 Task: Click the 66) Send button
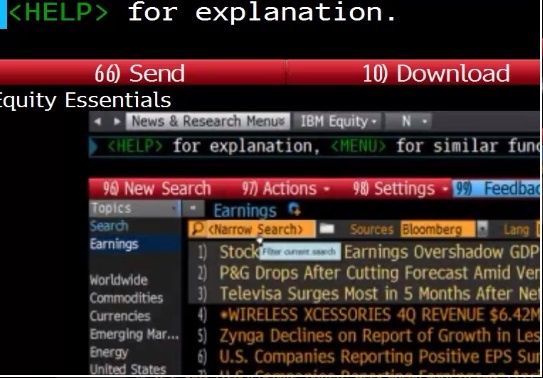(x=140, y=73)
